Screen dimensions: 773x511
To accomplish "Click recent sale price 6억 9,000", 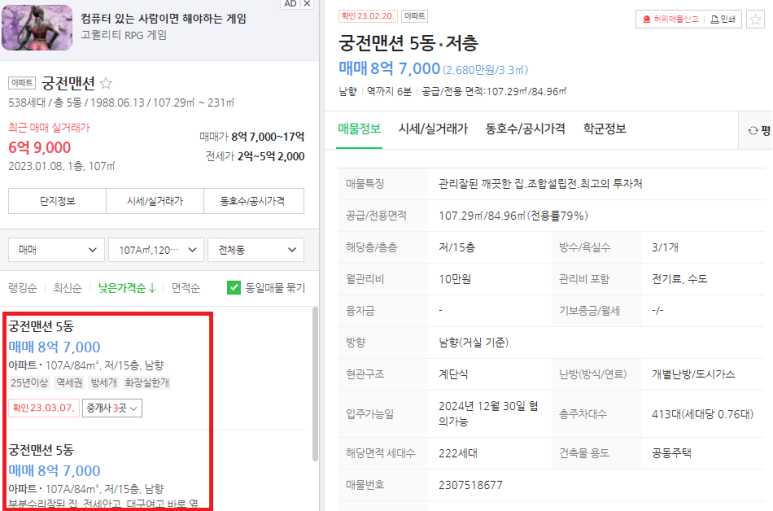I will point(39,147).
